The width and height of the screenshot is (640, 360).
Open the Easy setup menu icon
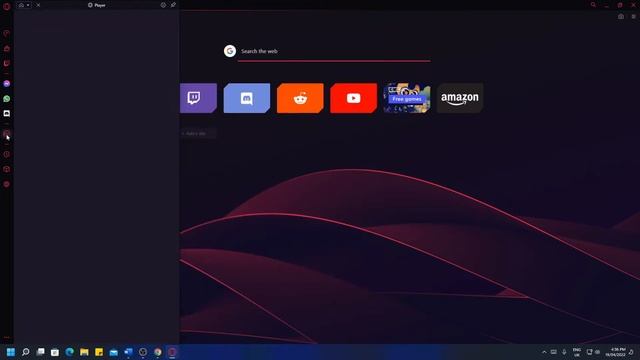(633, 17)
